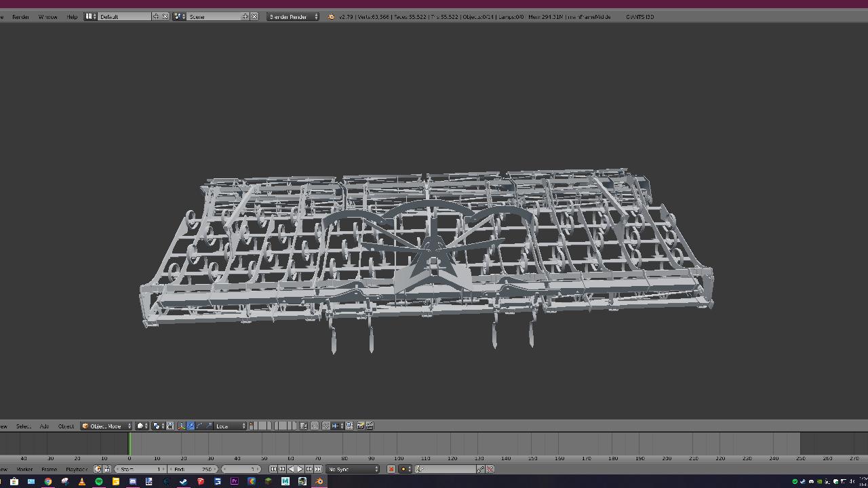Open the screen layout browser icon
The width and height of the screenshot is (868, 488).
91,16
